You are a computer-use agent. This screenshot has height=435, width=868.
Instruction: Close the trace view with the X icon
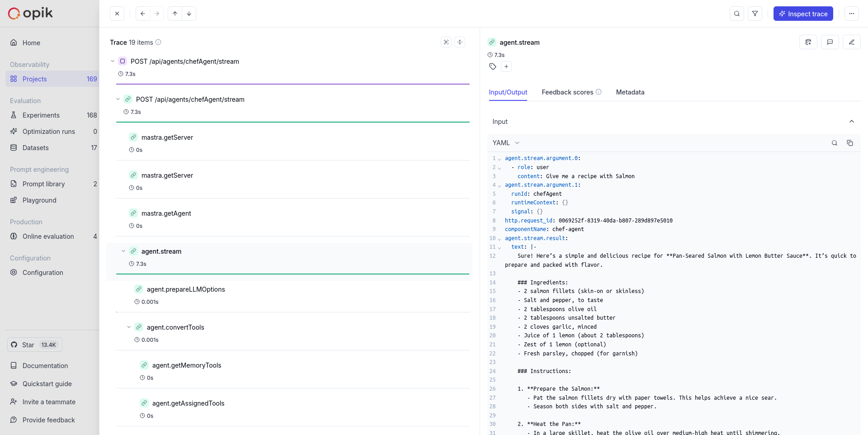[117, 14]
